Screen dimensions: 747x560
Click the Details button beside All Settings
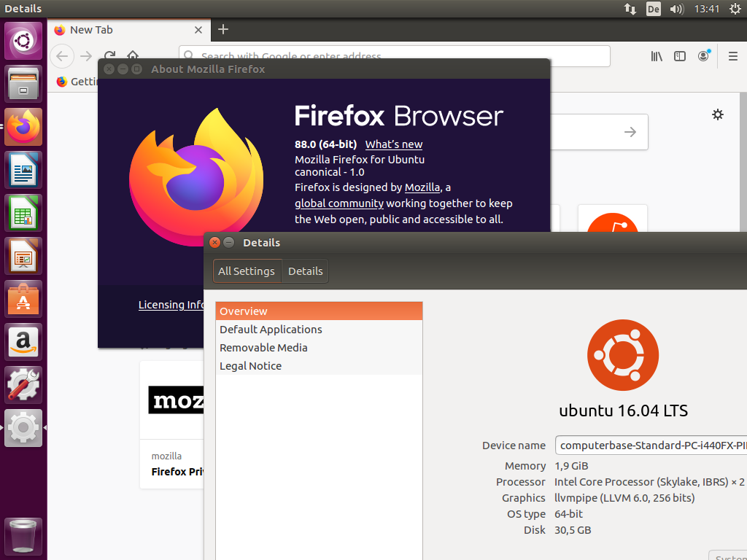pos(306,271)
